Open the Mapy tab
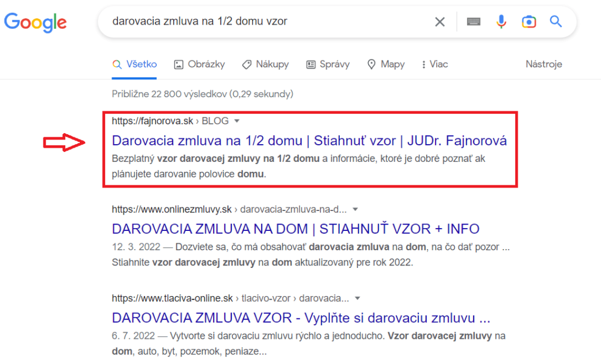Screen dimensions: 601x364 [x=386, y=64]
